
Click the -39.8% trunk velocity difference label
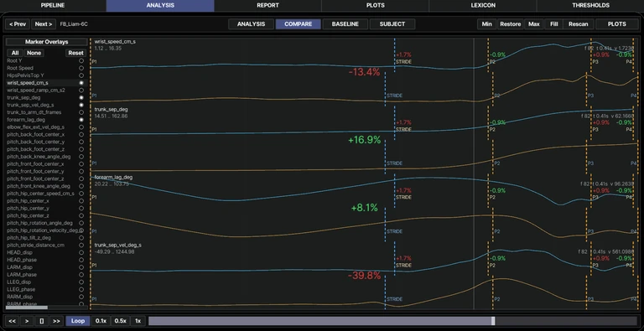pyautogui.click(x=364, y=276)
